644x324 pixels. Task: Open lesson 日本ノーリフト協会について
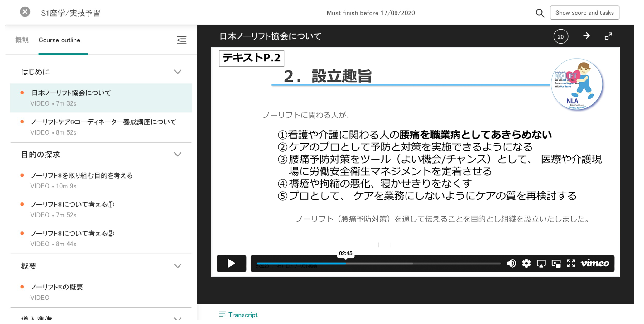tap(101, 98)
